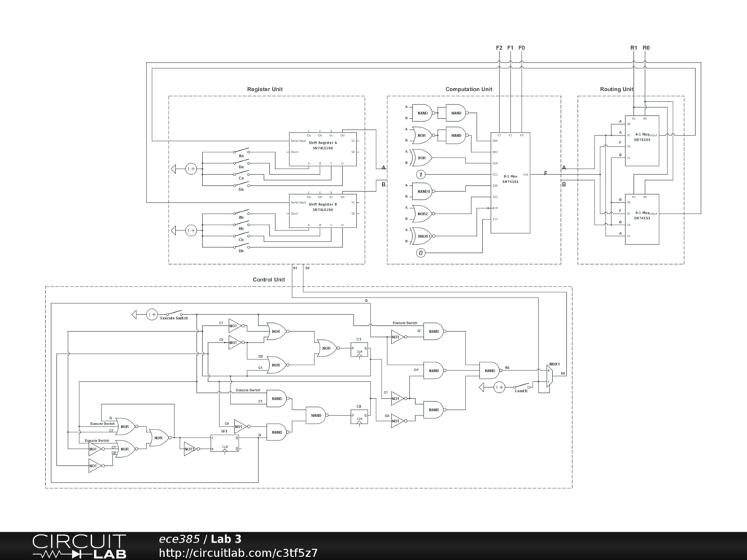The height and width of the screenshot is (560, 747).
Task: Click the constant 0 input circle
Action: pyautogui.click(x=420, y=253)
